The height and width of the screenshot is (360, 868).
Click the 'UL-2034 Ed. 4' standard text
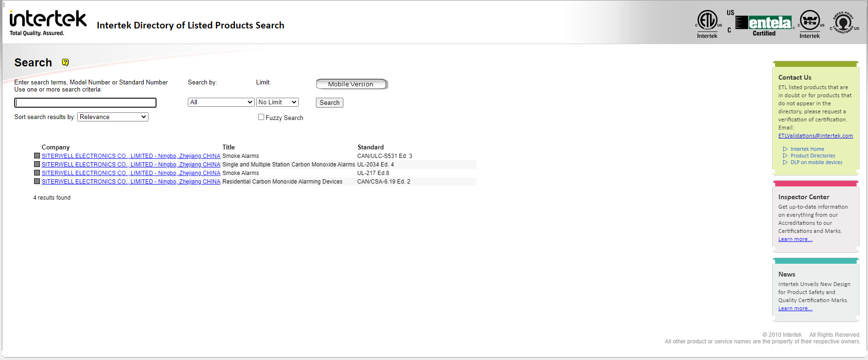375,165
